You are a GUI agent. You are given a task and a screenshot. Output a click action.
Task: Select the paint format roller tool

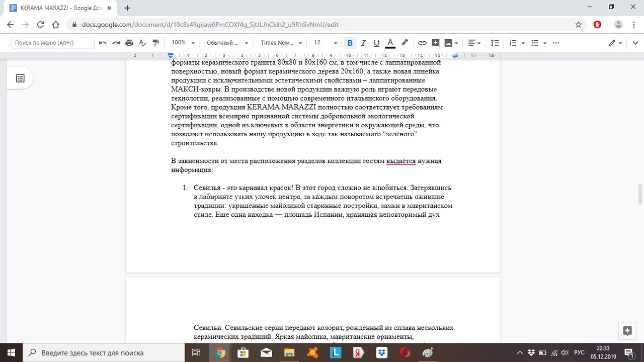pos(155,43)
